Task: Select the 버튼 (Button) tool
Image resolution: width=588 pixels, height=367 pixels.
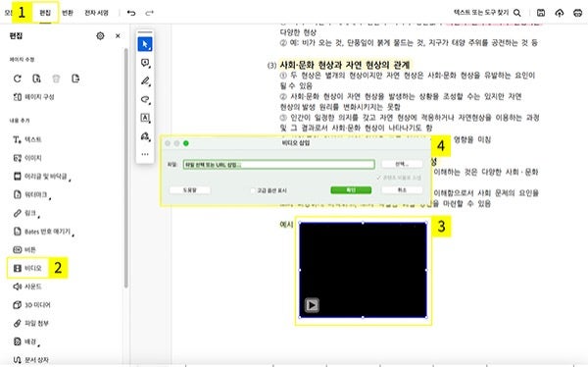Action: (x=24, y=249)
